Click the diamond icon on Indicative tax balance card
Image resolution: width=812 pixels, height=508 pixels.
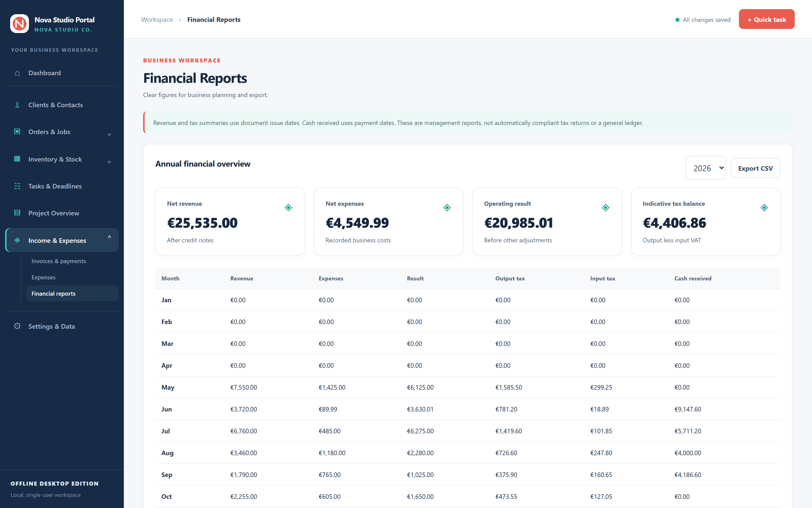(x=764, y=208)
